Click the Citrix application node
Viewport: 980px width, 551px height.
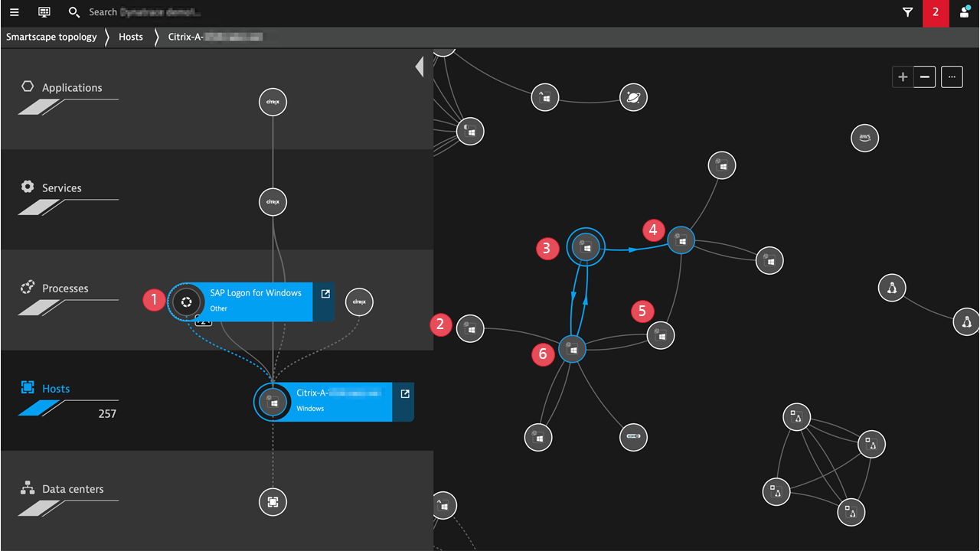(273, 102)
